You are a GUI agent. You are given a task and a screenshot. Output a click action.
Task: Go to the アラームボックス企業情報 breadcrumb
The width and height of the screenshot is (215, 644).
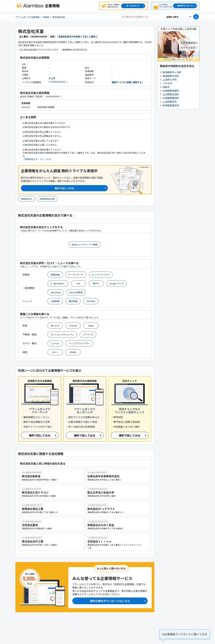click(27, 17)
